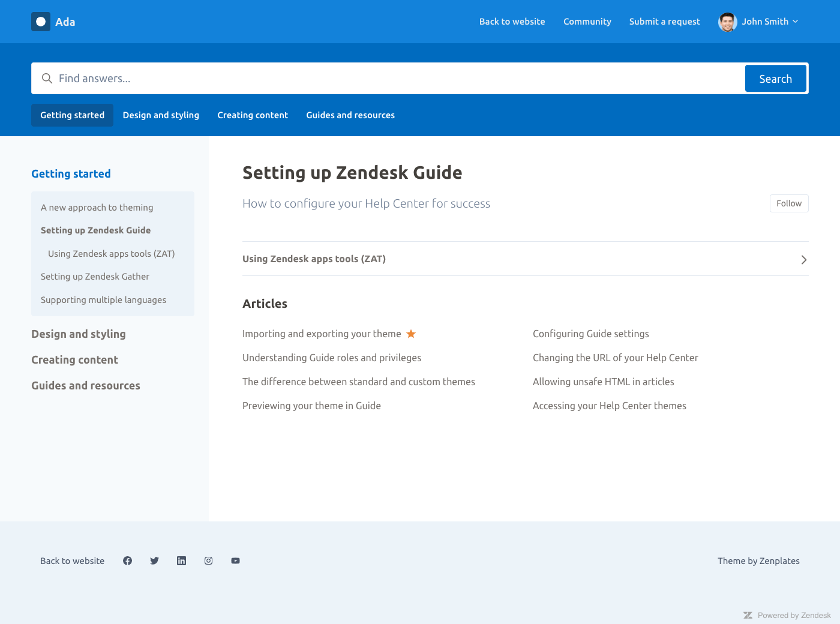This screenshot has height=624, width=840.
Task: Expand Design and styling in sidebar
Action: click(x=79, y=334)
